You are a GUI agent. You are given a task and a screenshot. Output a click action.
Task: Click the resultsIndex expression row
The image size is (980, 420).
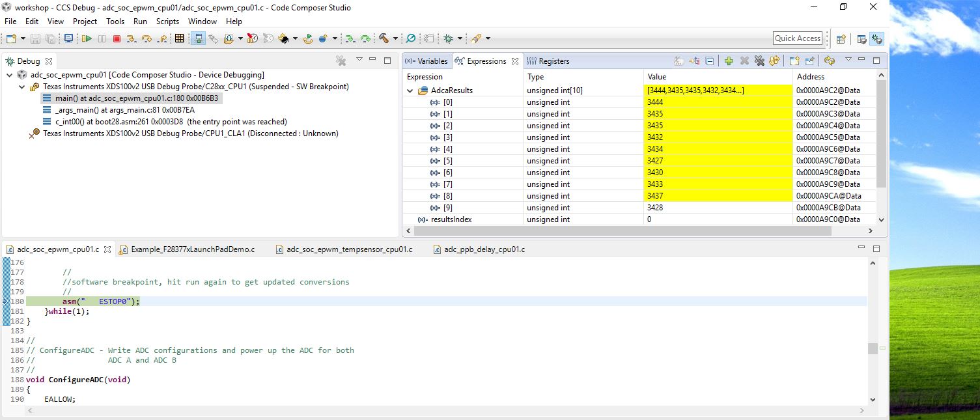639,219
